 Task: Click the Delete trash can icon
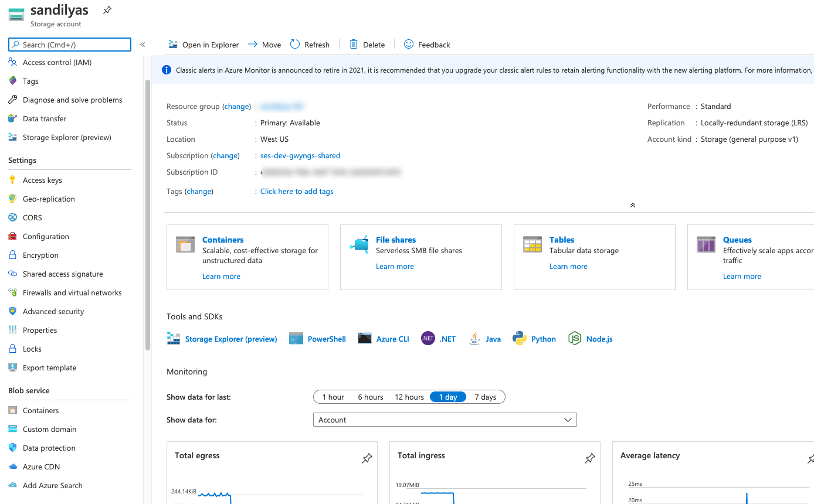tap(354, 45)
